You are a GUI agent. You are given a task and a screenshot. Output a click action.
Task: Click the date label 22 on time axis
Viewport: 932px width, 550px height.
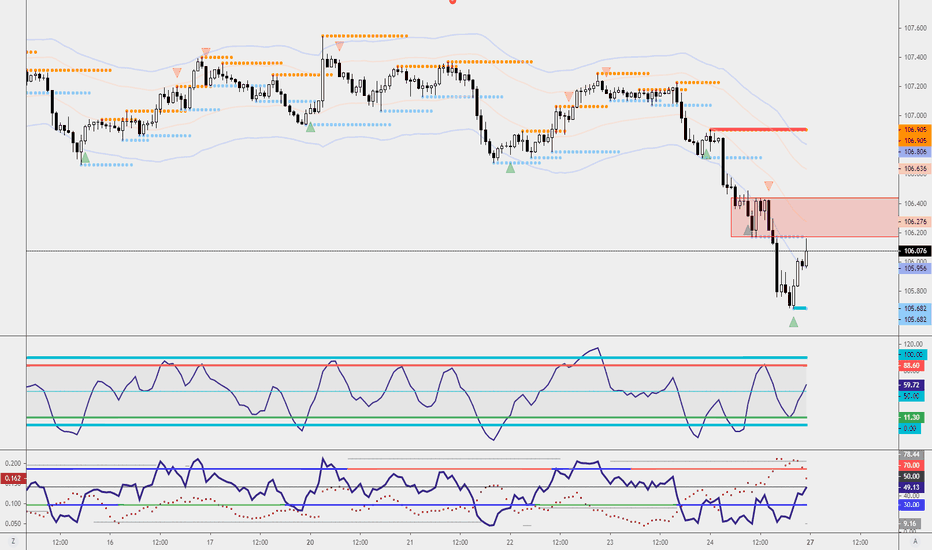coord(510,542)
